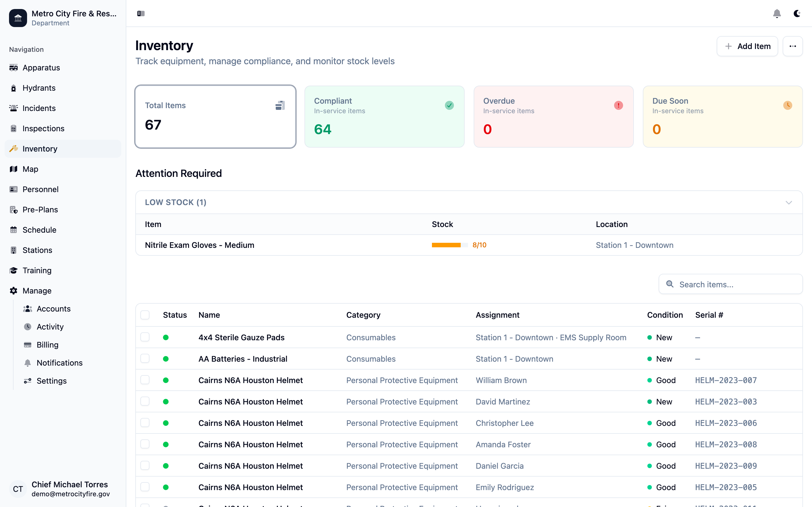Check the select-all checkbox in table header
812x507 pixels.
(x=145, y=315)
